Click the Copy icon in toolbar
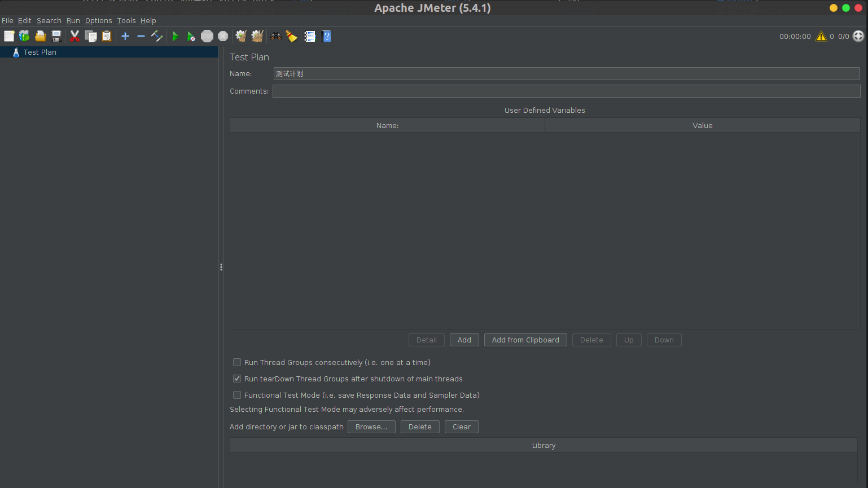The image size is (868, 488). click(x=91, y=36)
